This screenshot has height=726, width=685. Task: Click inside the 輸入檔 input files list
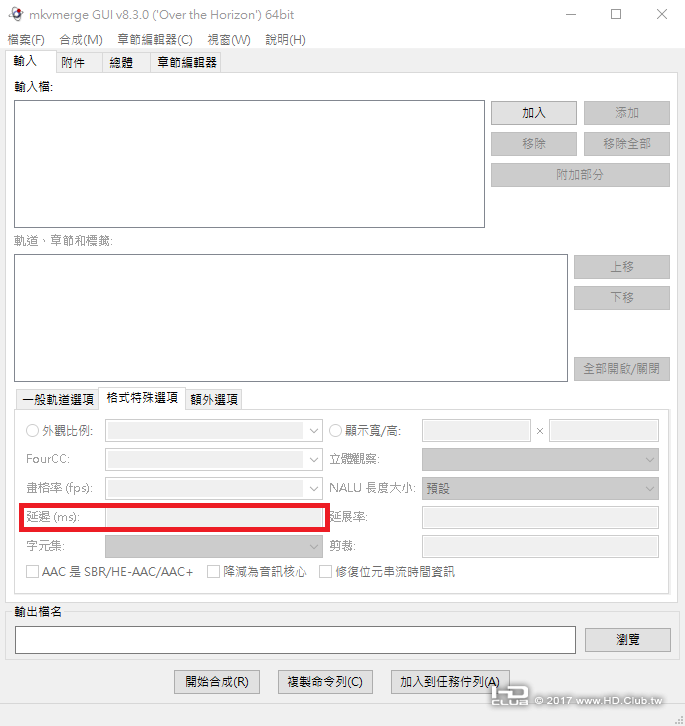pyautogui.click(x=249, y=164)
